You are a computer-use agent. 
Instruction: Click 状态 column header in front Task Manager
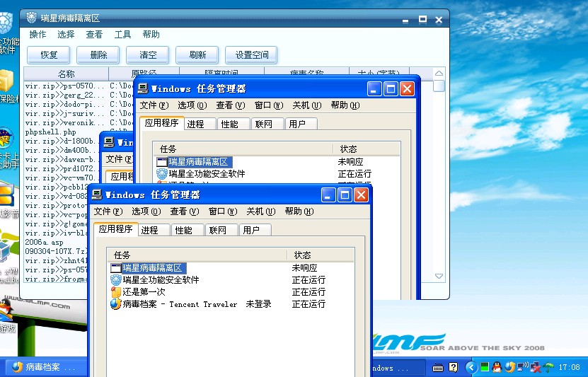[321, 255]
